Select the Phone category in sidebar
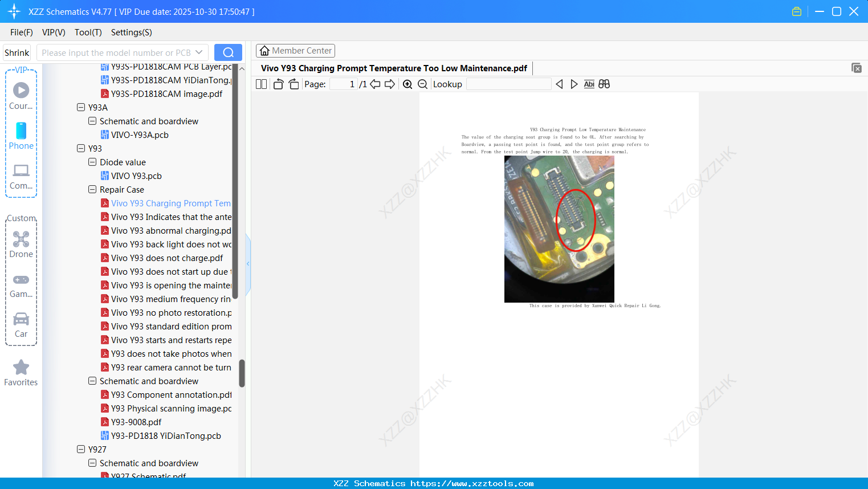Viewport: 868px width, 489px height. point(21,136)
